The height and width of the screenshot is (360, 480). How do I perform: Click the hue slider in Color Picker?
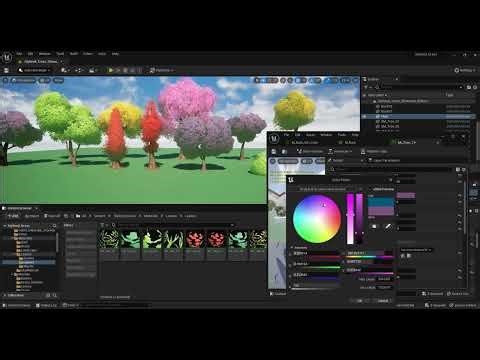pos(369,254)
